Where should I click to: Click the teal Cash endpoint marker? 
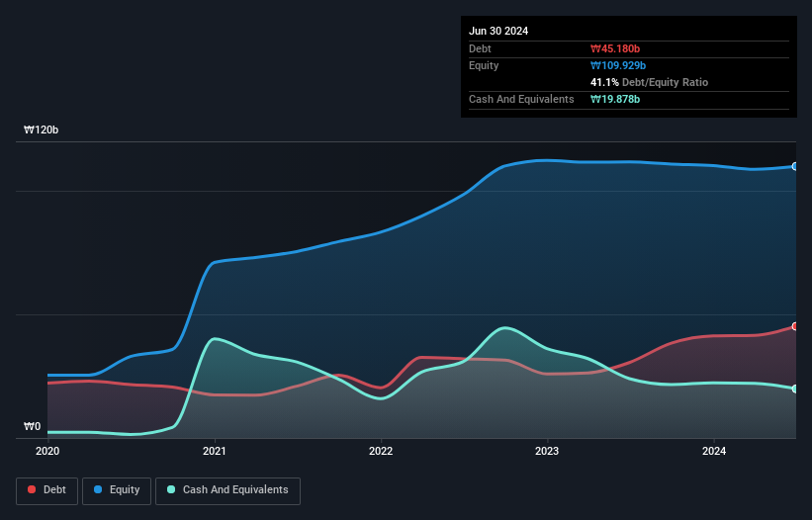tap(795, 389)
